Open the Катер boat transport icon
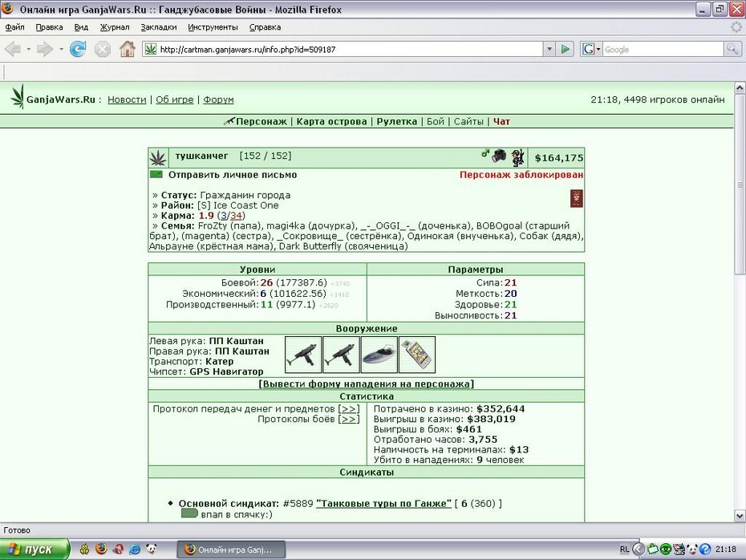Screen dimensions: 746x560 [379, 355]
